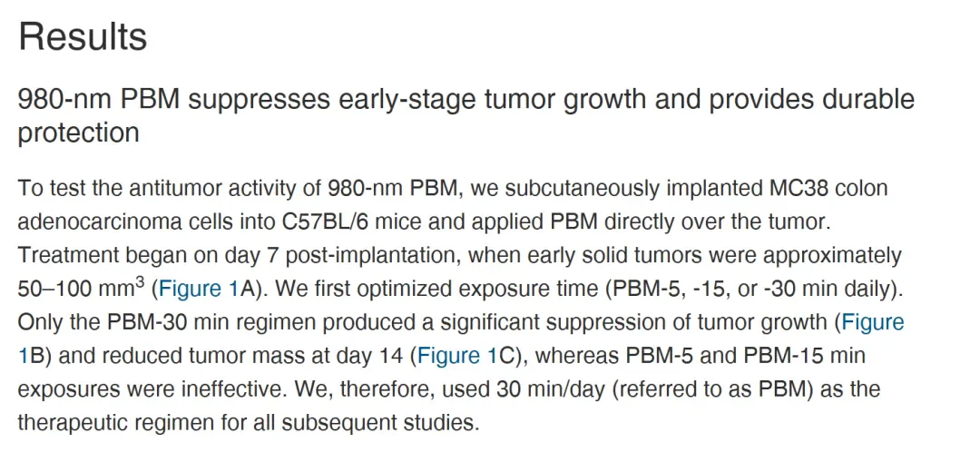This screenshot has width=980, height=462.
Task: Click the word 'protection' in the subheading
Action: tap(79, 133)
